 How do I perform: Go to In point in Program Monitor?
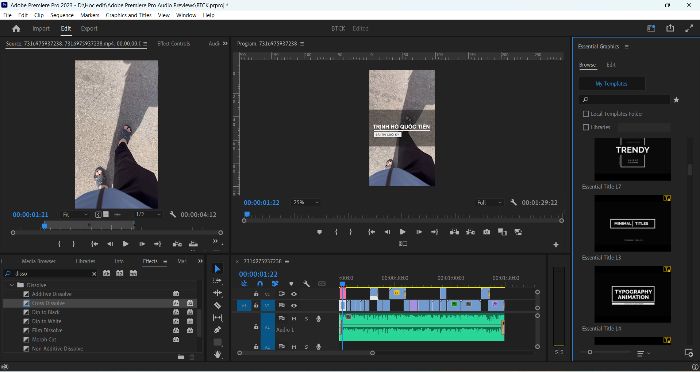point(371,232)
